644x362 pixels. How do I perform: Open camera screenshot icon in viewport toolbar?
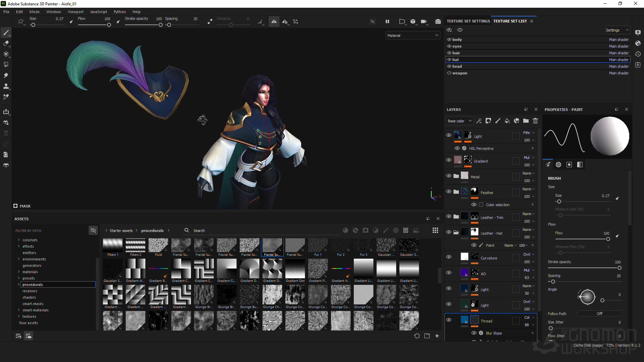[x=438, y=21]
